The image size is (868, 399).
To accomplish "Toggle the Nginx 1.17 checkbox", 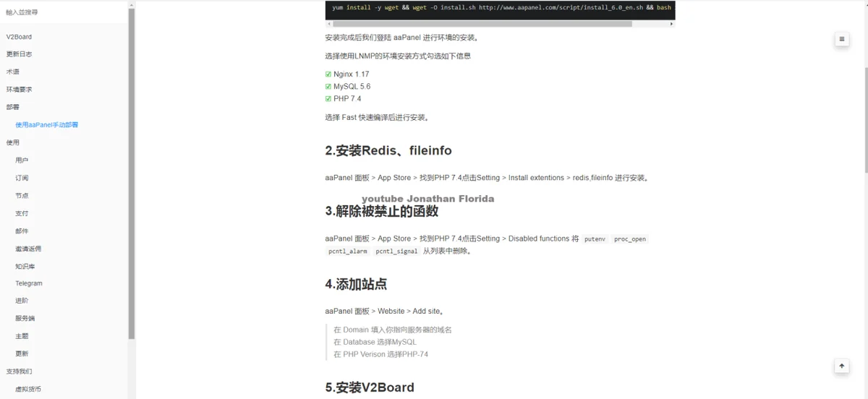I will click(328, 74).
